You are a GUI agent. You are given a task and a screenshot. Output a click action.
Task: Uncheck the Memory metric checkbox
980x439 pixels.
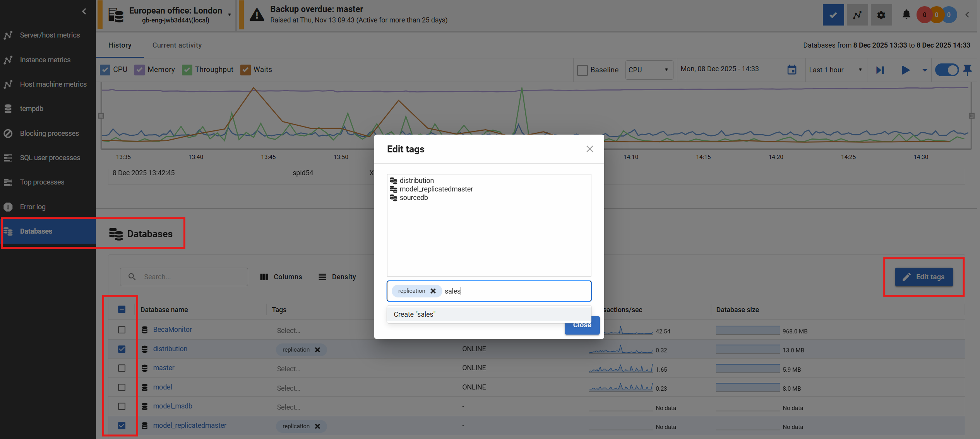pos(140,70)
